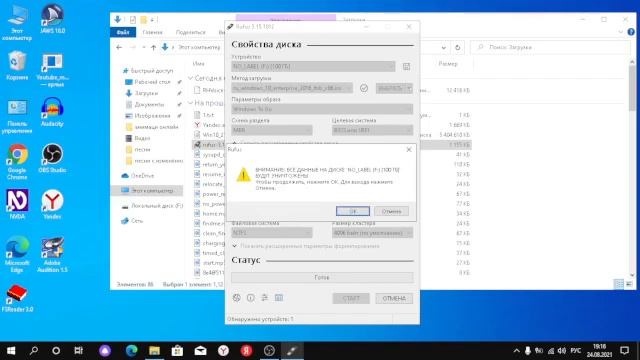Viewport: 640px width, 360px height.
Task: Open the Google Chrome desktop icon
Action: 17,162
